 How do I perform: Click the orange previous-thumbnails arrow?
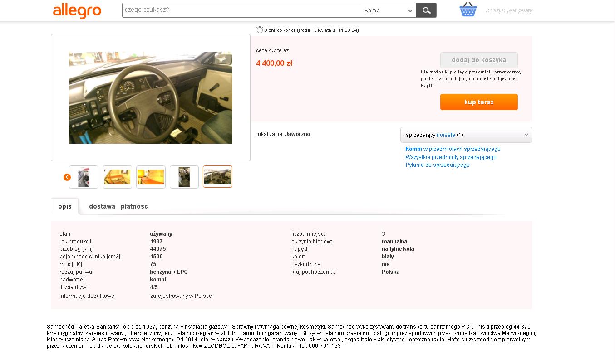[x=67, y=177]
